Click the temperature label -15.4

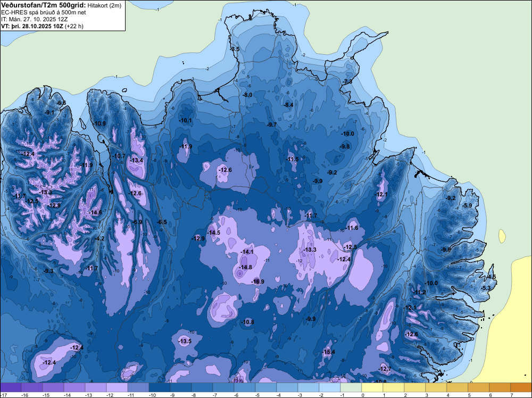pyautogui.click(x=328, y=352)
